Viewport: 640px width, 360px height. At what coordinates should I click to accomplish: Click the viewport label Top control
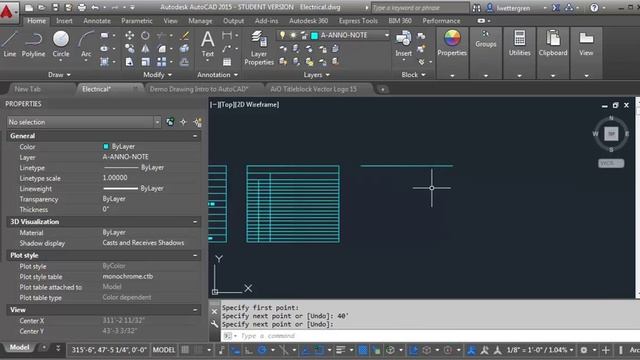[x=226, y=104]
